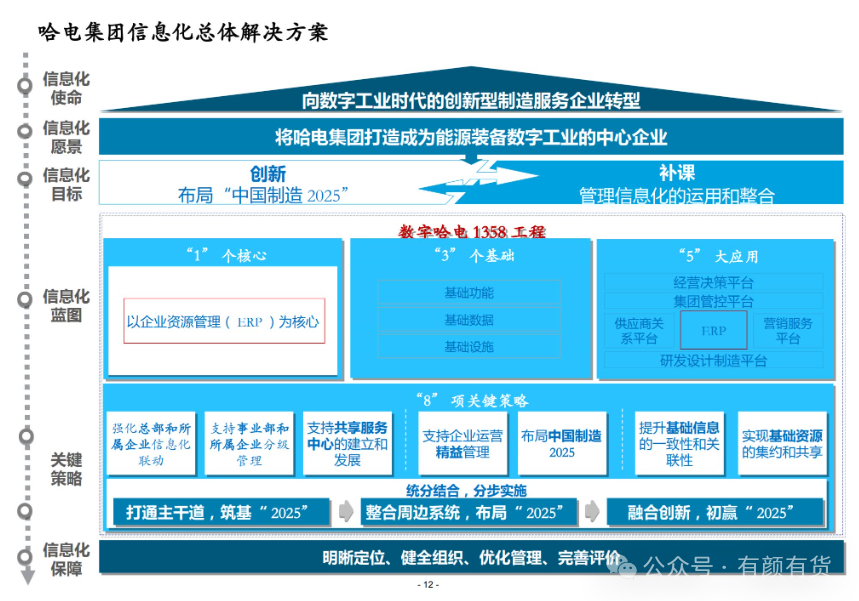Image resolution: width=859 pixels, height=601 pixels.
Task: Click the 供应商关系平台 box
Action: pos(639,330)
